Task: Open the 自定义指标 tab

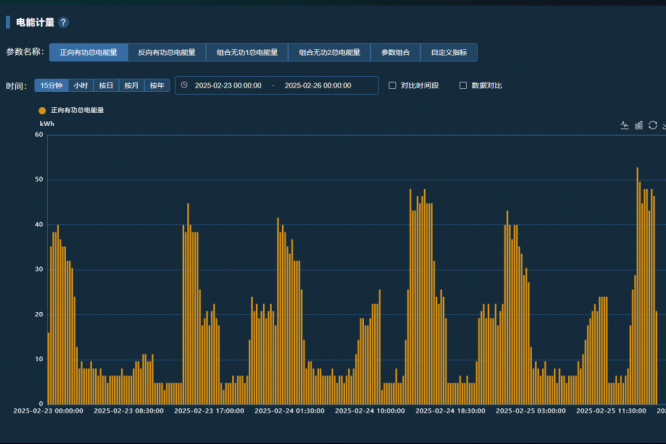Action: tap(449, 52)
